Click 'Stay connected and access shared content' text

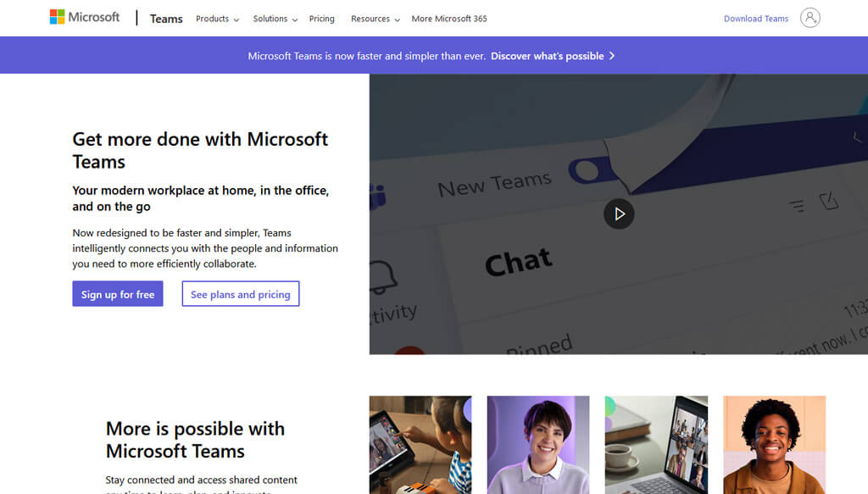[x=202, y=480]
